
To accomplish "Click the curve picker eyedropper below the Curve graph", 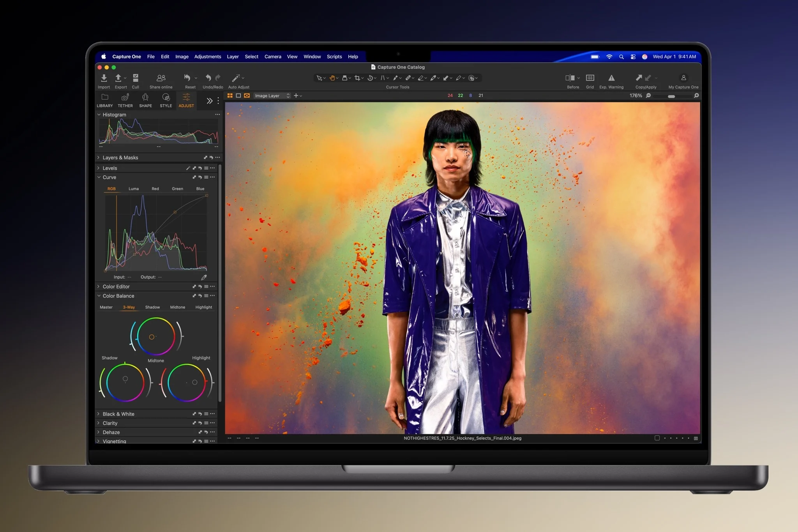I will (204, 277).
